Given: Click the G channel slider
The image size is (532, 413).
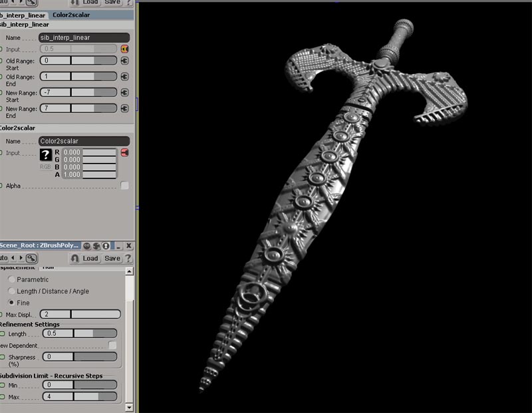Looking at the screenshot, I should (99, 160).
